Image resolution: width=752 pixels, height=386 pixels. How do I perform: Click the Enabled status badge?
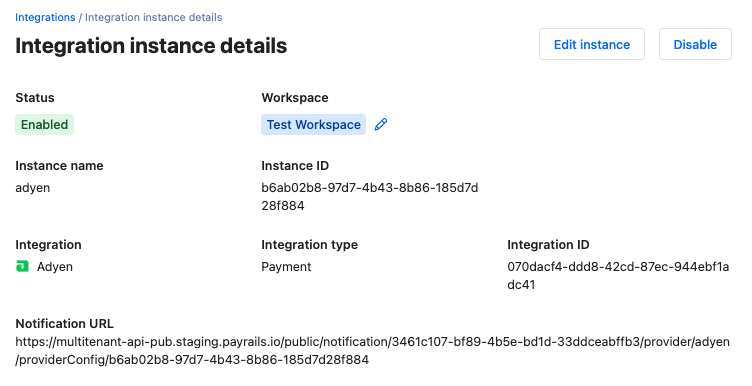coord(45,125)
